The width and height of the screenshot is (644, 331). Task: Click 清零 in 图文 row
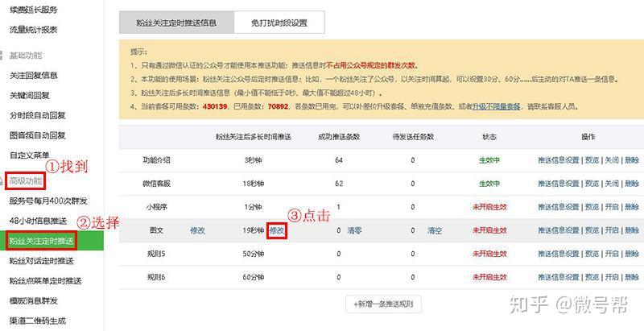click(x=354, y=231)
